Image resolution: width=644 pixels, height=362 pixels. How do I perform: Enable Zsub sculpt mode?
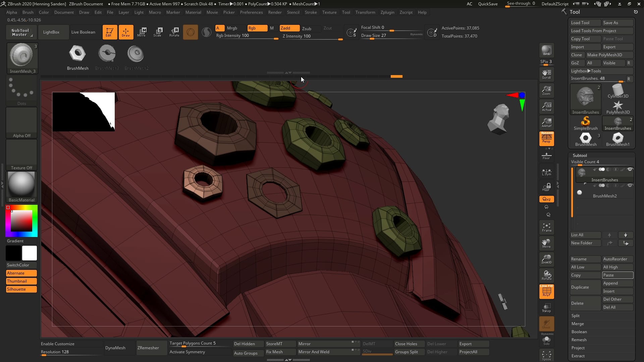tap(307, 28)
